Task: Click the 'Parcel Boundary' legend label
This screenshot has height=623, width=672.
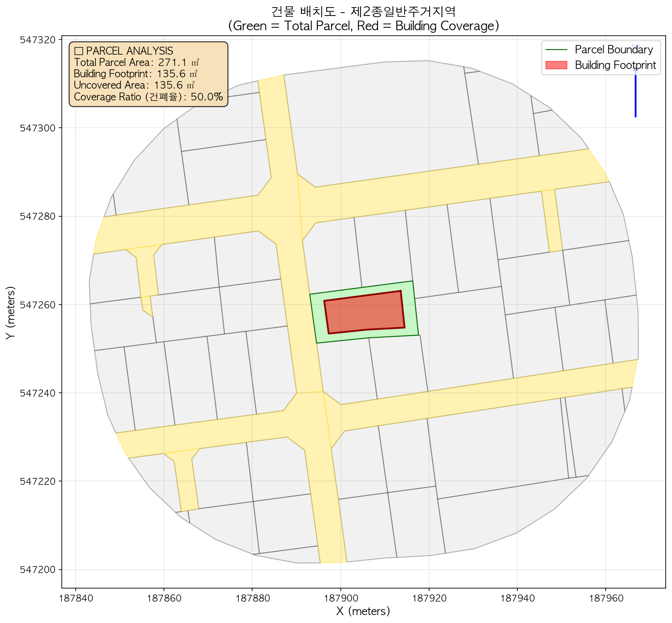Action: [614, 50]
